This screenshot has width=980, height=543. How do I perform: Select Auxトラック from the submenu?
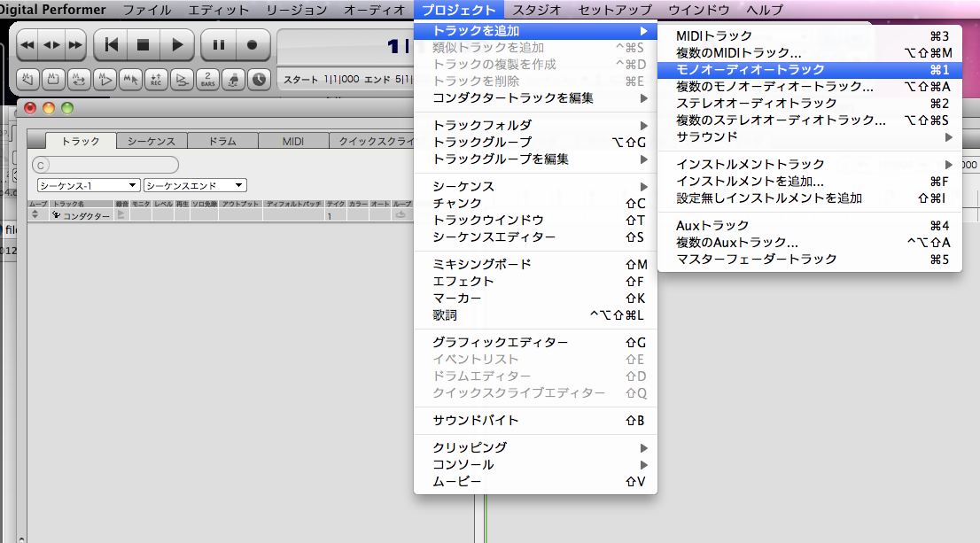(809, 226)
